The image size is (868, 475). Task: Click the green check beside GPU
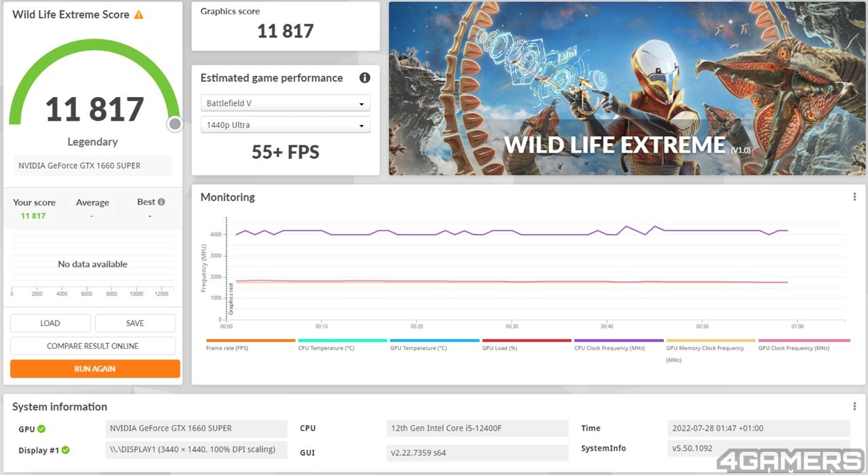click(x=41, y=429)
